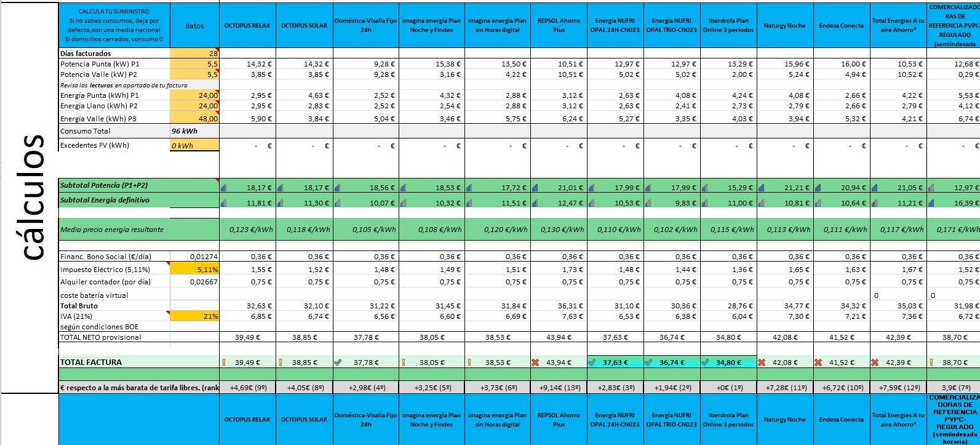
Task: Select the 0,171 €/kWh average price cell
Action: (x=953, y=230)
